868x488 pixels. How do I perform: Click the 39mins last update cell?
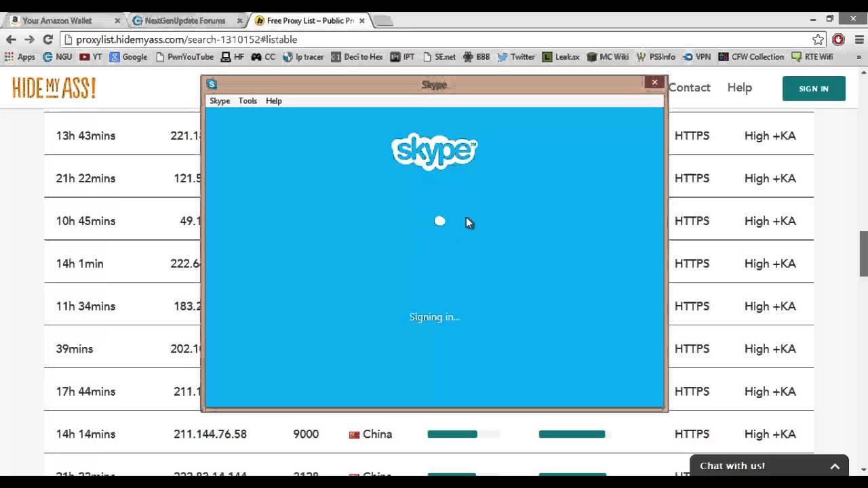click(75, 349)
